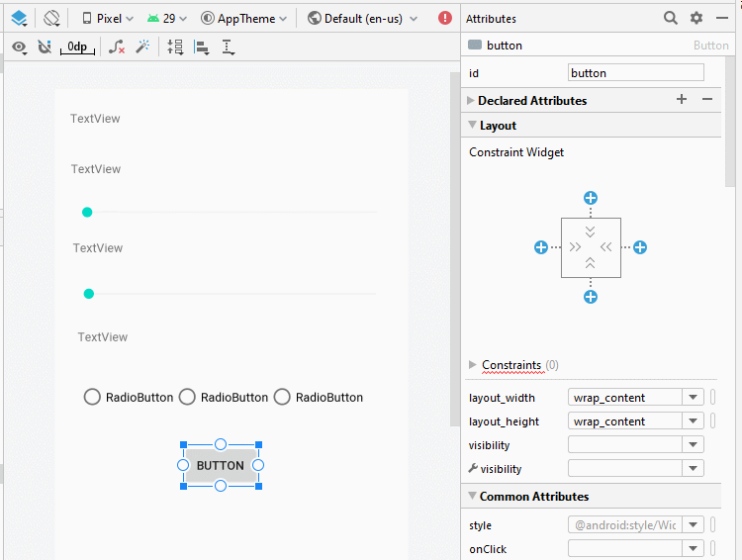Viewport: 742px width, 560px height.
Task: Toggle autoconnect magnet icon
Action: 45,47
